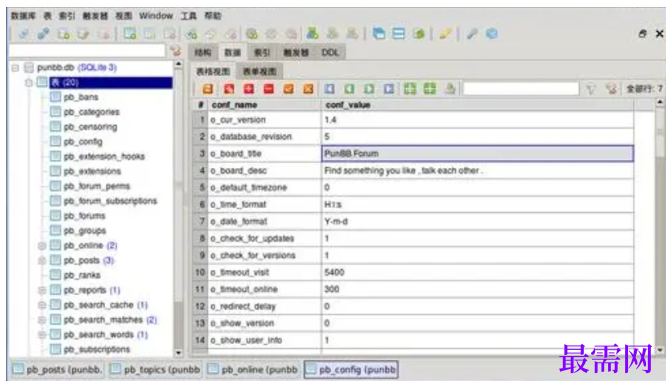Click the tree panel scrollbar down arrow

click(x=178, y=353)
